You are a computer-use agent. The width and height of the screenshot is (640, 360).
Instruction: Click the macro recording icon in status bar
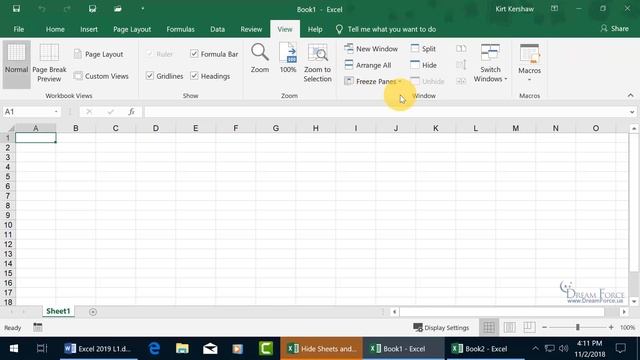pos(38,327)
